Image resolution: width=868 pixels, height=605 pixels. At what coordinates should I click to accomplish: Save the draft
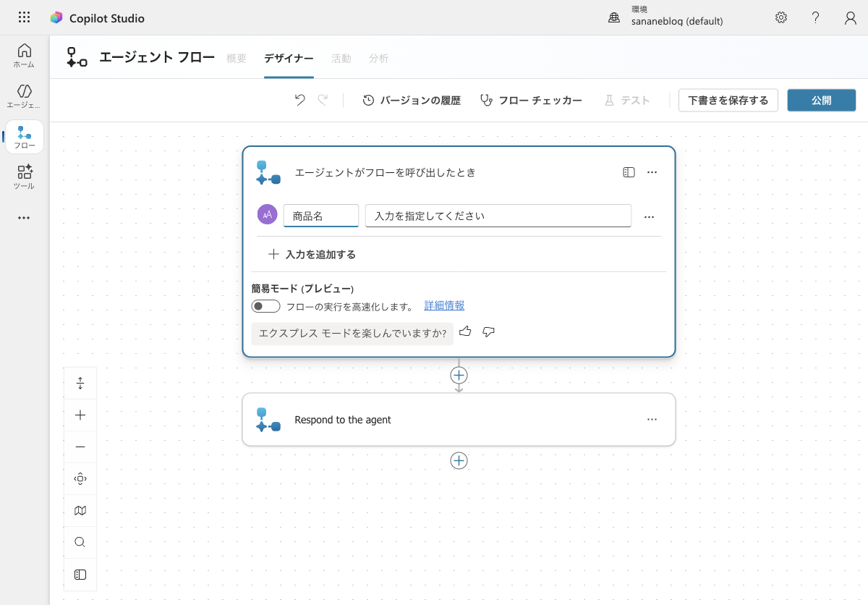click(x=728, y=101)
